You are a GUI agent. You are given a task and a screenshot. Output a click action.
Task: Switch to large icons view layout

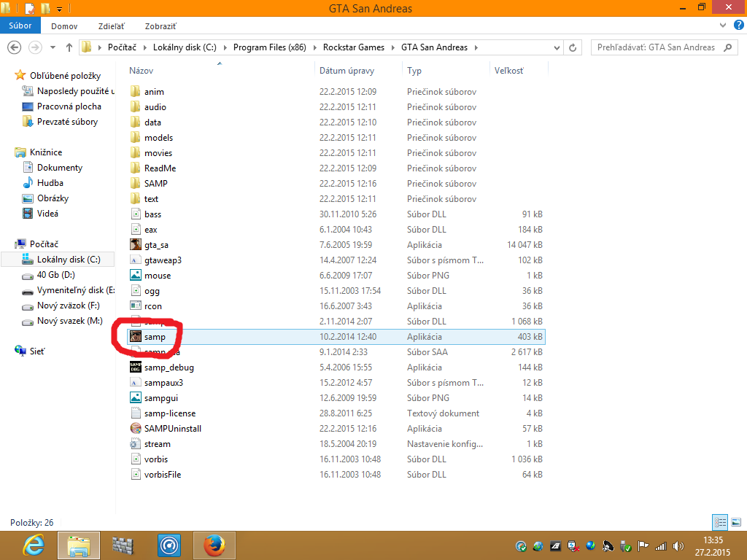pyautogui.click(x=736, y=522)
